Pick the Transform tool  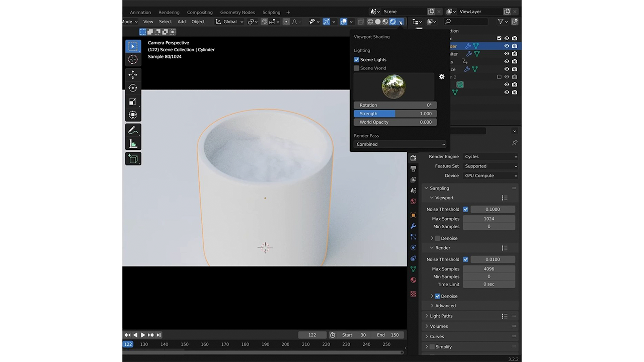point(133,115)
